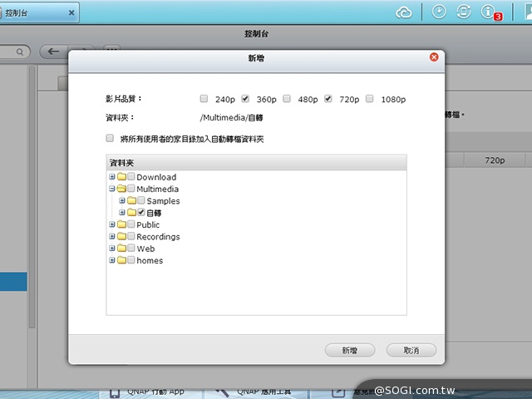Collapse the Multimedia folder tree node
The image size is (532, 399).
pyautogui.click(x=112, y=189)
